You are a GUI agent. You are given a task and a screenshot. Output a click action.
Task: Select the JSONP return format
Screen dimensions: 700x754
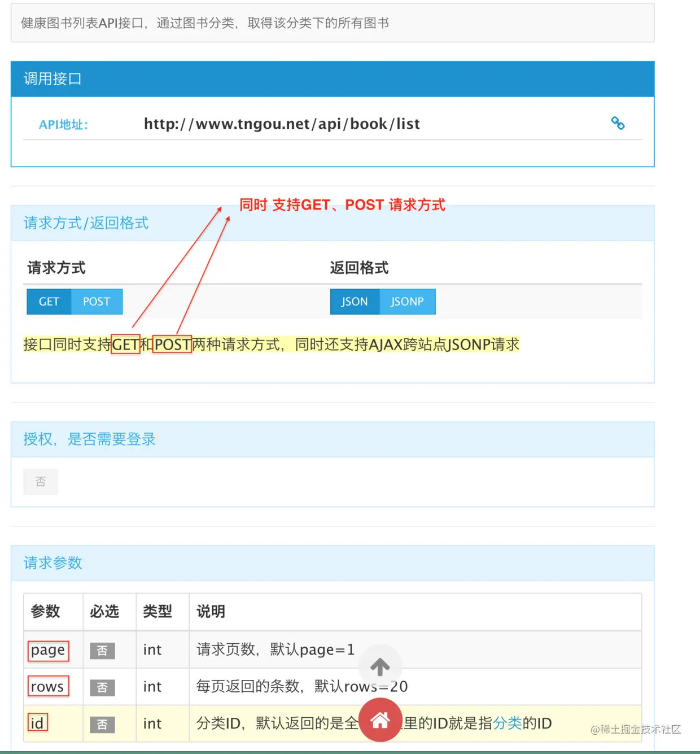pos(408,301)
